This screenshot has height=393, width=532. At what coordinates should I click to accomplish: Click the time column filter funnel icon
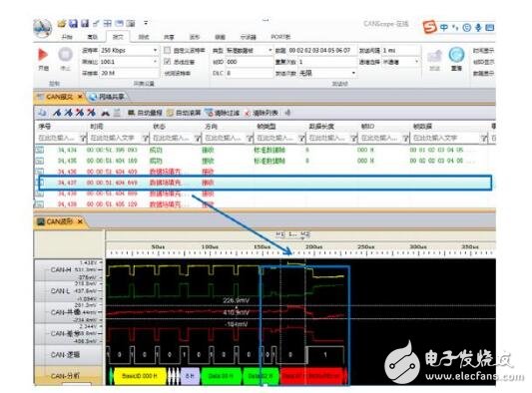pyautogui.click(x=145, y=138)
